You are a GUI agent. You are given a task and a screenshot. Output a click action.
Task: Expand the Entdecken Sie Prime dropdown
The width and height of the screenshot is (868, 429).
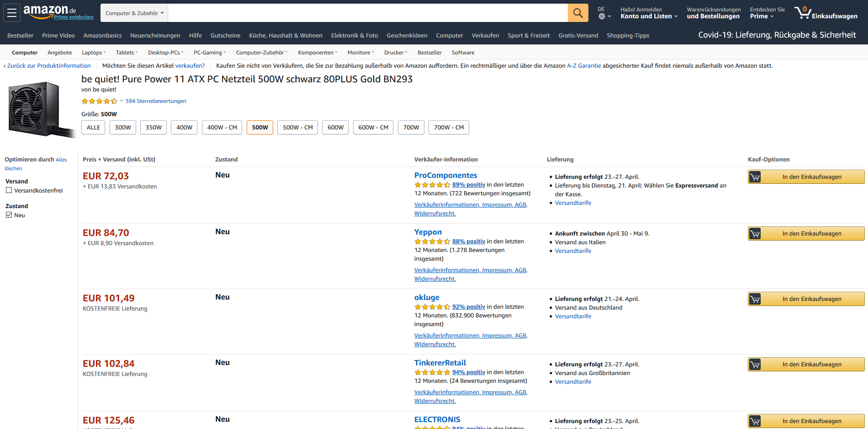(x=767, y=13)
